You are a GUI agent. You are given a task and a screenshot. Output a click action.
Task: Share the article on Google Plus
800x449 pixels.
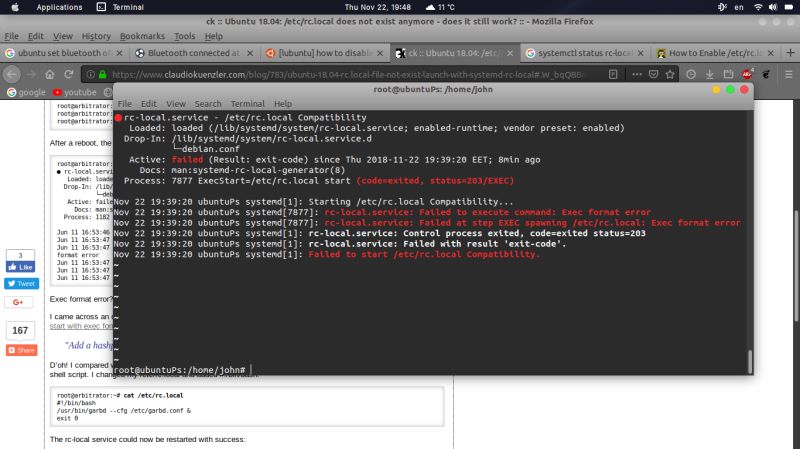[x=18, y=302]
